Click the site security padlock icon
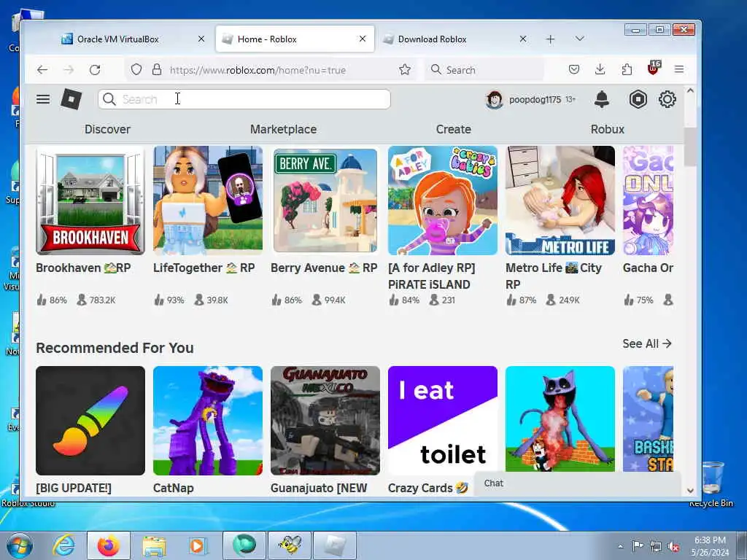747x560 pixels. pos(157,69)
